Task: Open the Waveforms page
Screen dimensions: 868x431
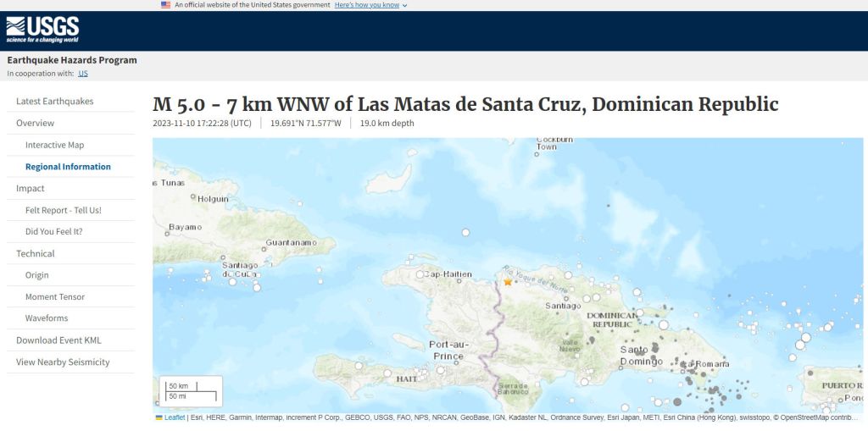Action: [47, 318]
